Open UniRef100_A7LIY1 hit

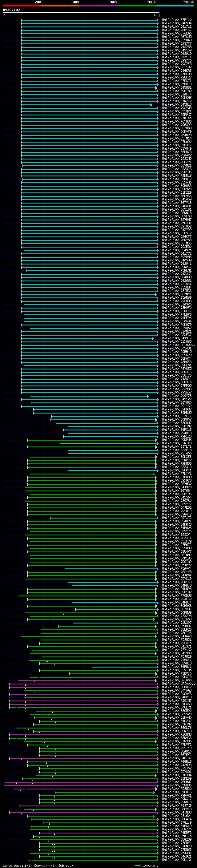[x=176, y=474]
